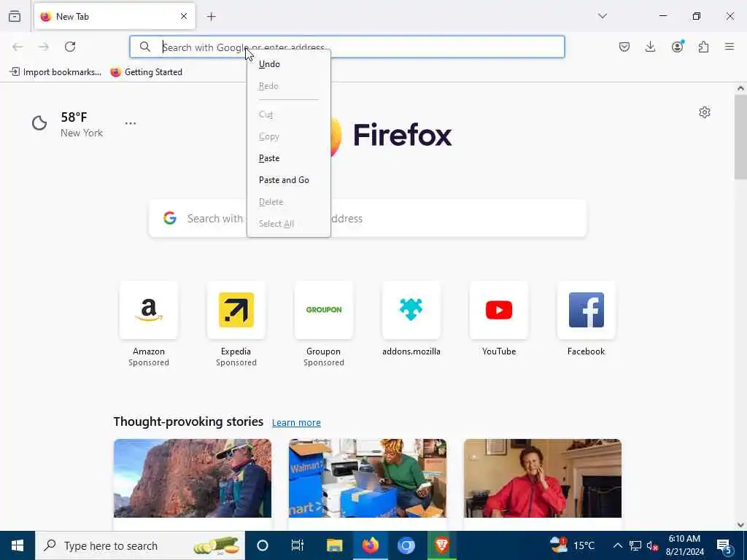The image size is (747, 560).
Task: Close the New Tab tab
Action: [x=184, y=16]
